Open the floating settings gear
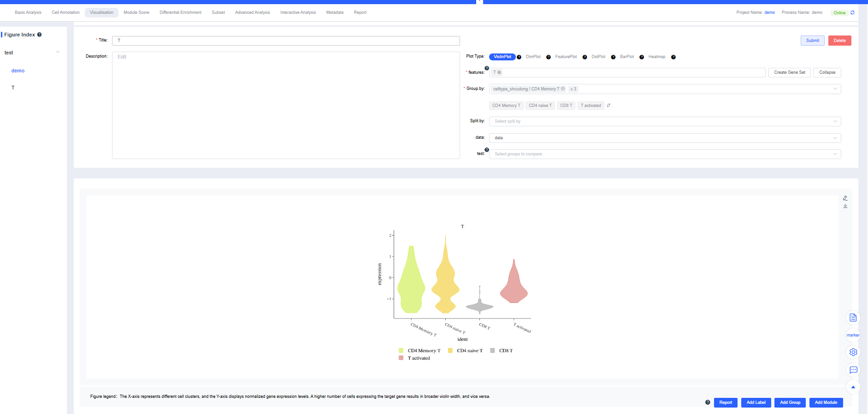 click(x=853, y=352)
